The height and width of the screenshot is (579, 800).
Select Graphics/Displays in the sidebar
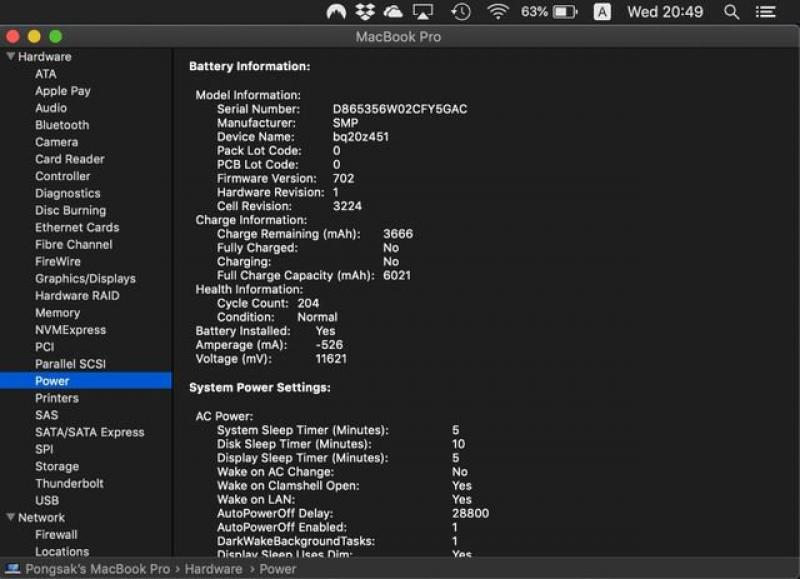point(85,279)
